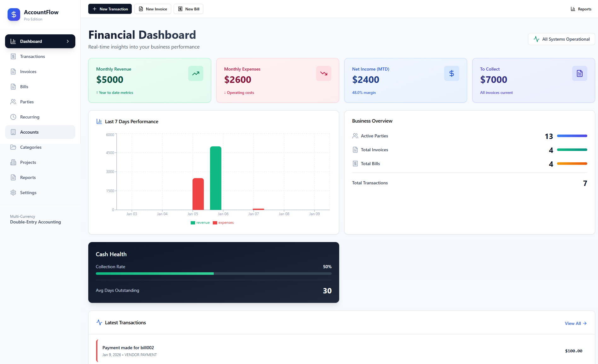Click the Avg Days Outstanding value 30

click(327, 291)
